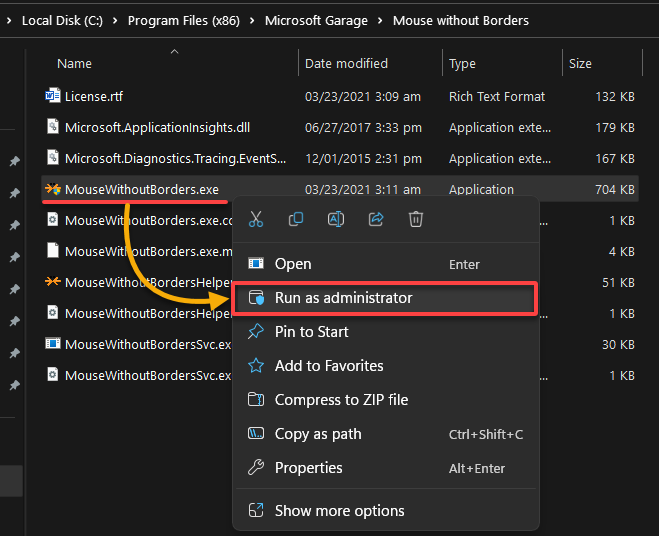The image size is (659, 536).
Task: Click the Copy as path icon
Action: pos(256,433)
